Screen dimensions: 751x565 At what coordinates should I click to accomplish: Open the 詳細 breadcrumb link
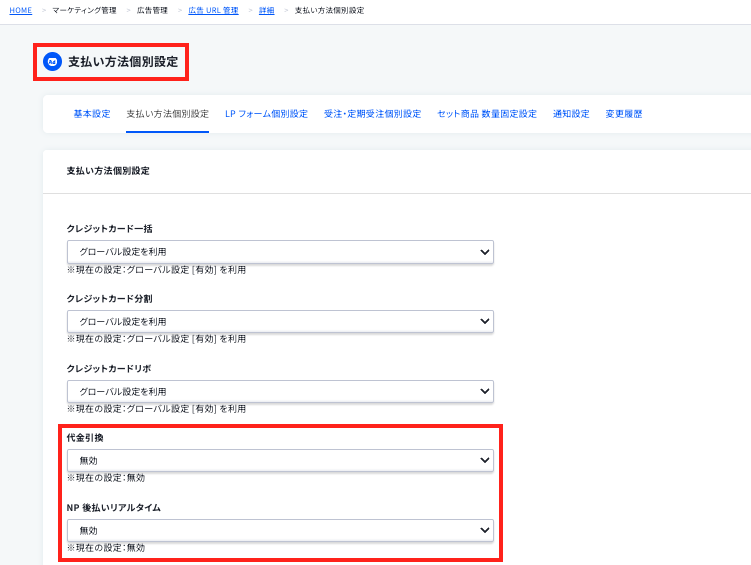[x=266, y=11]
